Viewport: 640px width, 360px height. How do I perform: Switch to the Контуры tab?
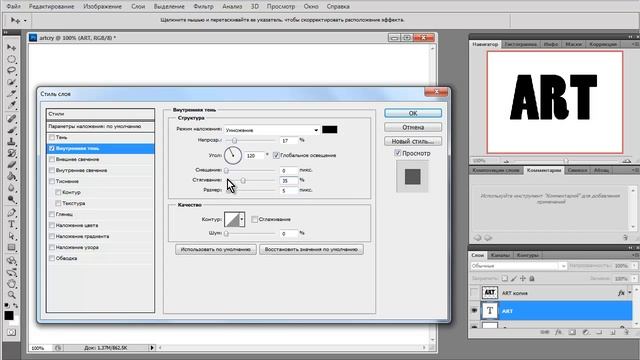pos(527,255)
